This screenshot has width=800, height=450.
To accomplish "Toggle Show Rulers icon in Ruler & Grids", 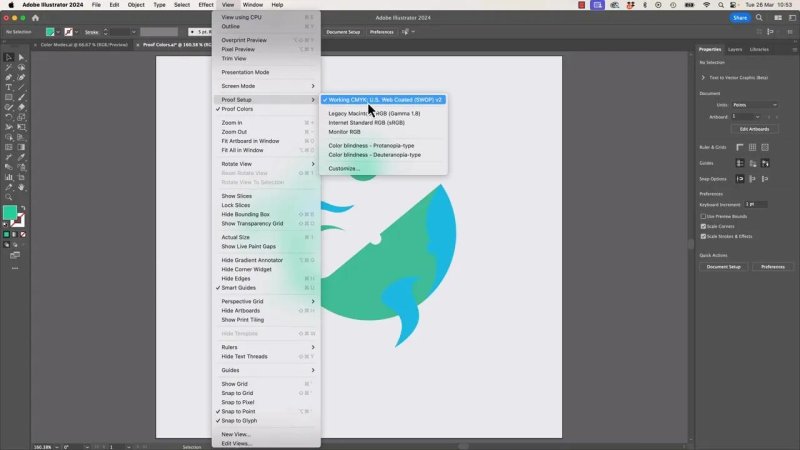I will coord(740,147).
